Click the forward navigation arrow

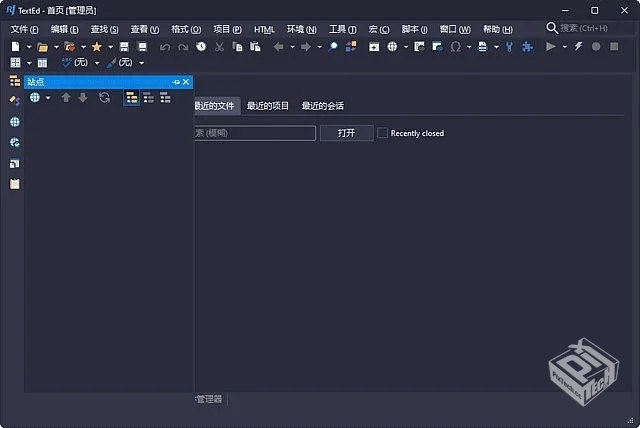click(306, 47)
